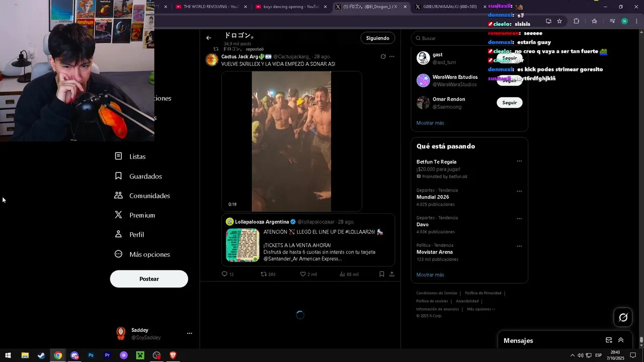Open more options for Mundial 2026 trend
The height and width of the screenshot is (362, 644).
(519, 191)
